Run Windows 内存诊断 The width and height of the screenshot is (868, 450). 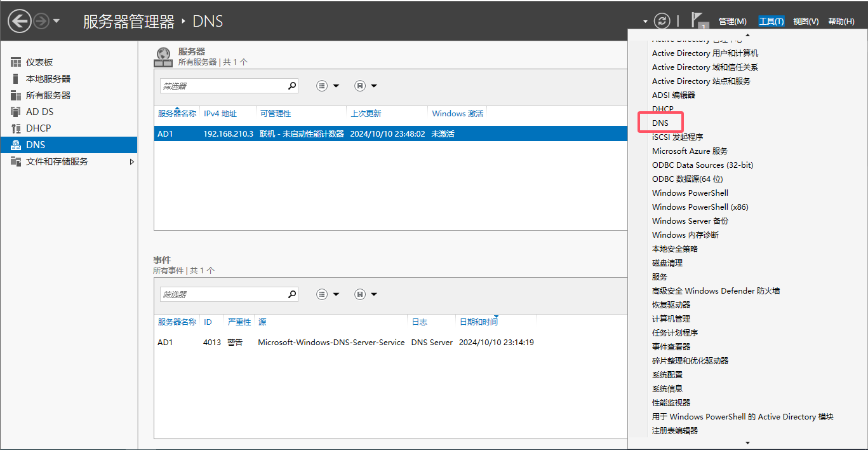pos(686,235)
